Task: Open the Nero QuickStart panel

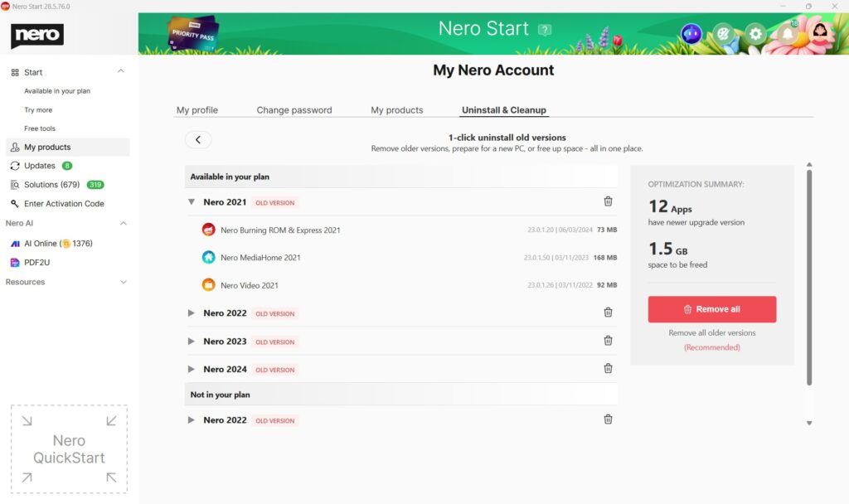Action: [70, 448]
